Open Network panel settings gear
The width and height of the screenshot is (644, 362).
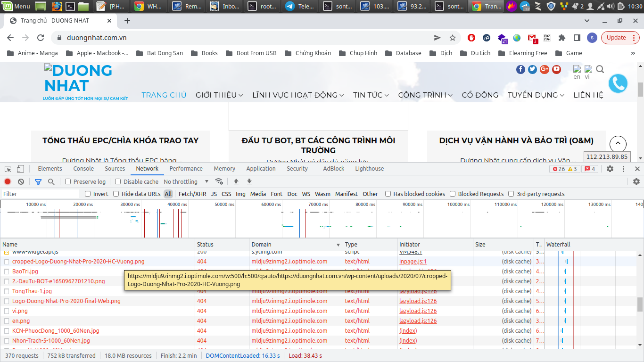[x=636, y=181]
